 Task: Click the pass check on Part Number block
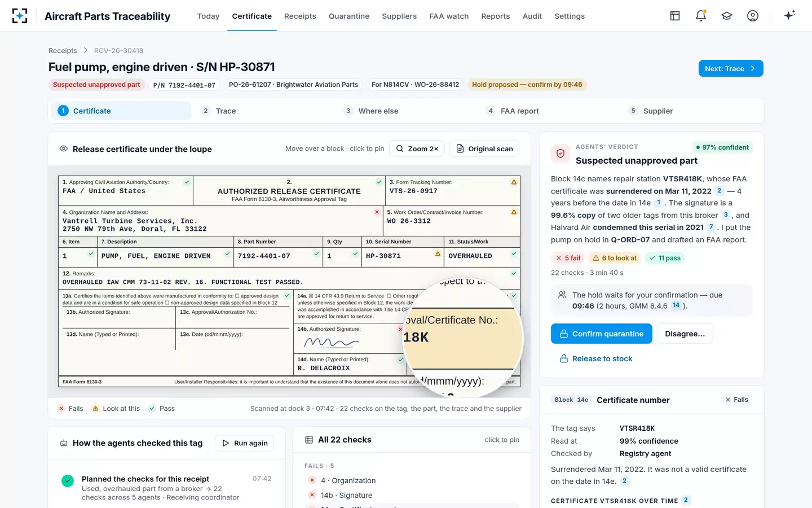click(x=316, y=254)
